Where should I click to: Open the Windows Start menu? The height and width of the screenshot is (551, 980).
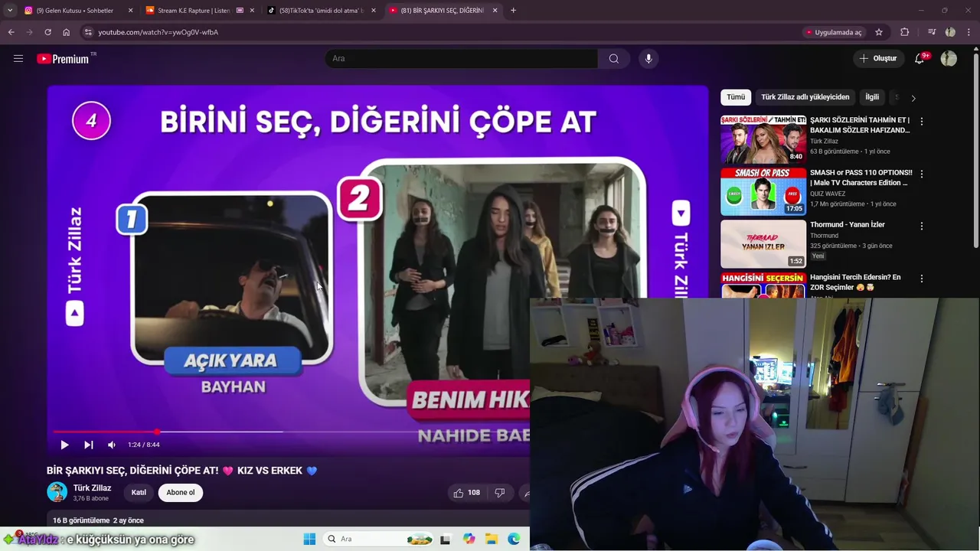point(309,540)
